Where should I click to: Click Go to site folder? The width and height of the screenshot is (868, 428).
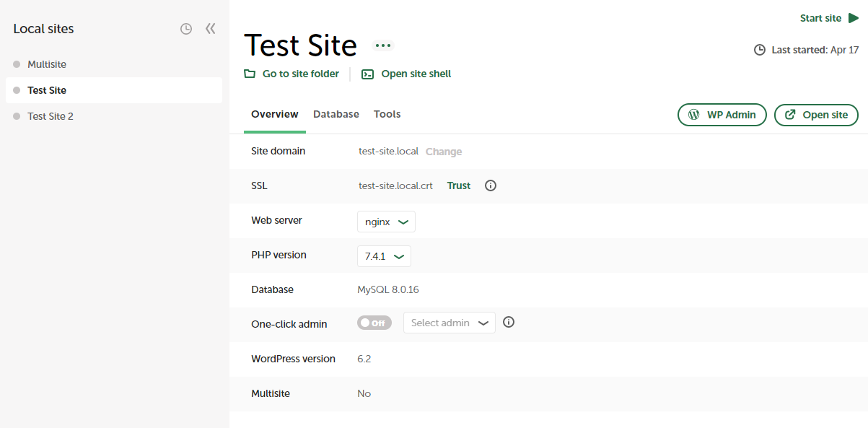(x=291, y=74)
